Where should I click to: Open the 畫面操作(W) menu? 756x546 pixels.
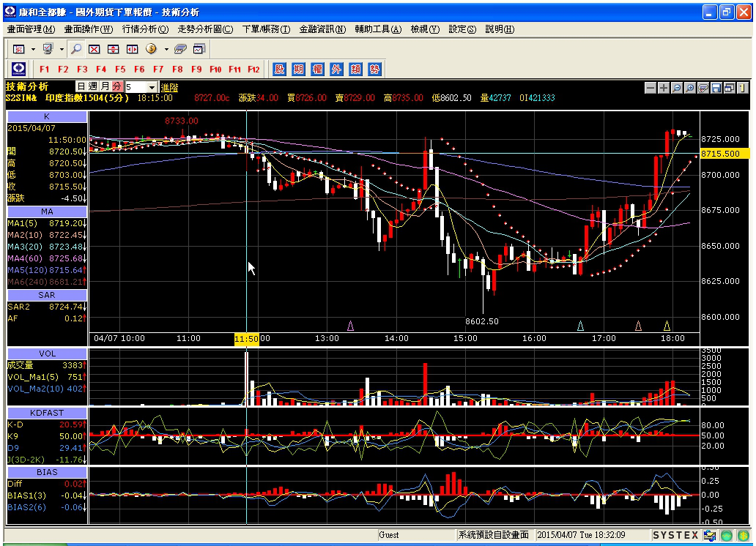(x=88, y=29)
